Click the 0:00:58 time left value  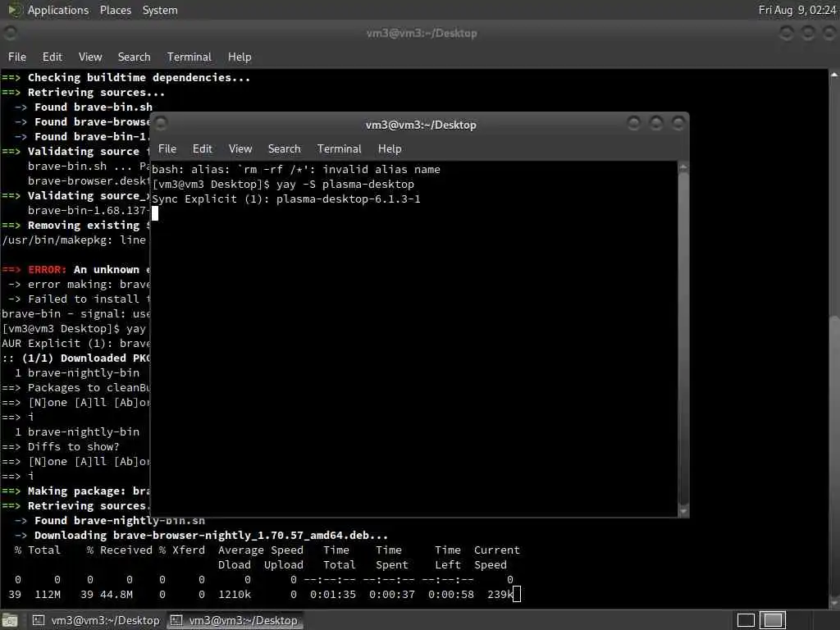coord(450,594)
